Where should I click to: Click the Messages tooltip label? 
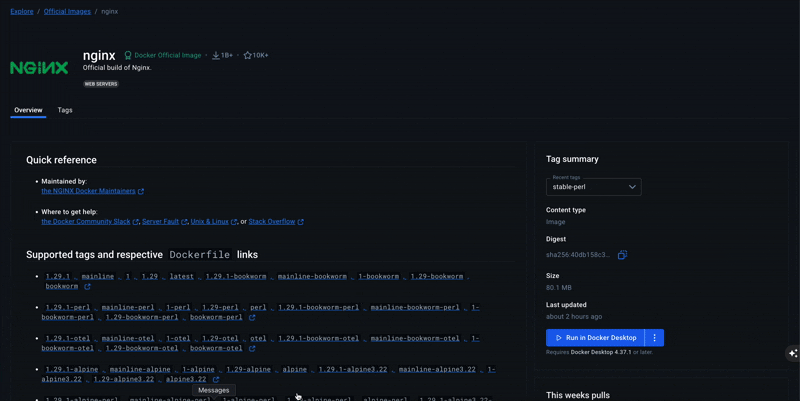pyautogui.click(x=213, y=390)
